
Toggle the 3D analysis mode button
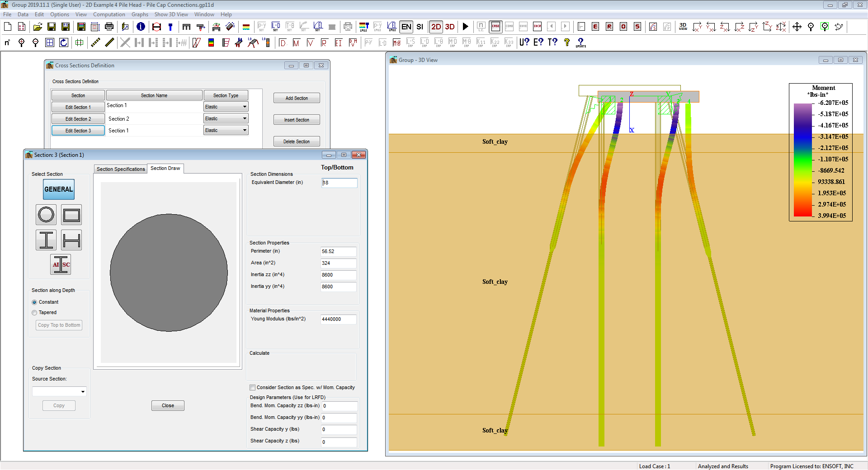450,27
